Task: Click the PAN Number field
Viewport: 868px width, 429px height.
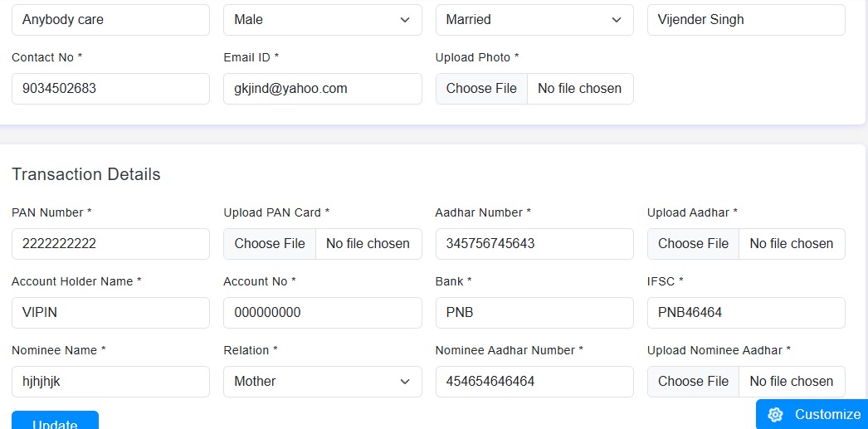Action: tap(110, 244)
